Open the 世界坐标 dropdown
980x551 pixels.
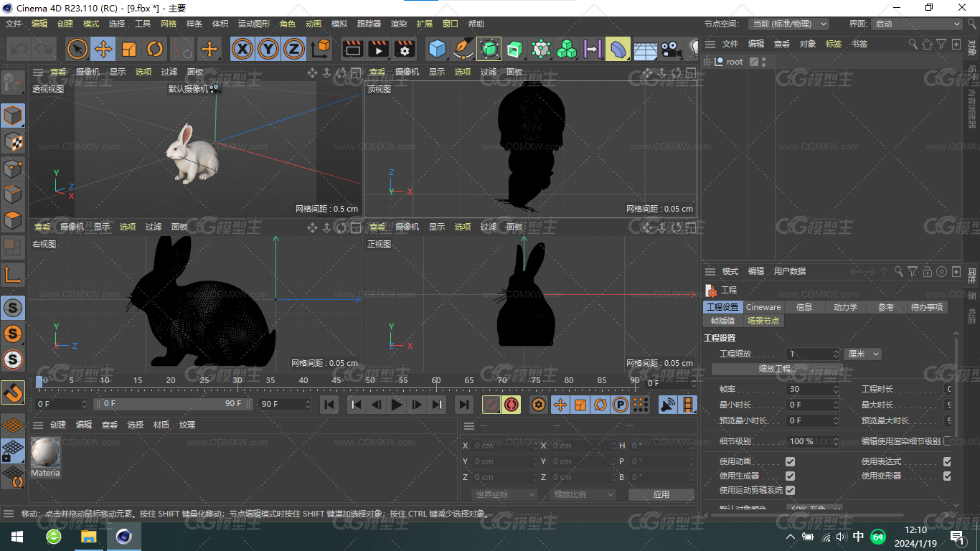pyautogui.click(x=505, y=494)
